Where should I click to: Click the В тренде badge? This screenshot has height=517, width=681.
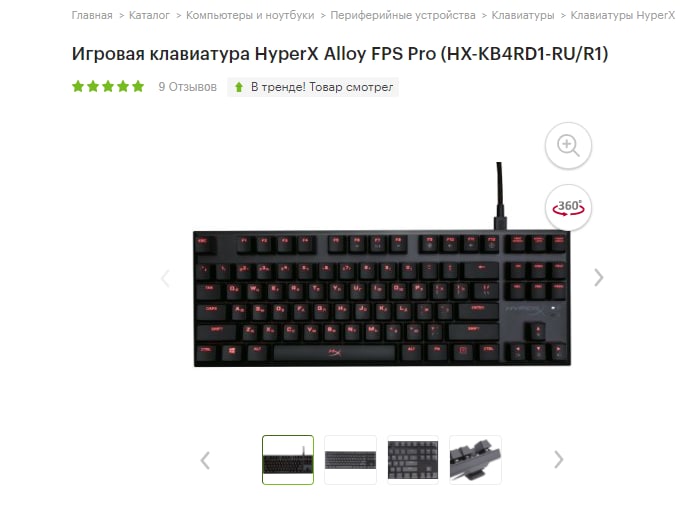tap(313, 87)
